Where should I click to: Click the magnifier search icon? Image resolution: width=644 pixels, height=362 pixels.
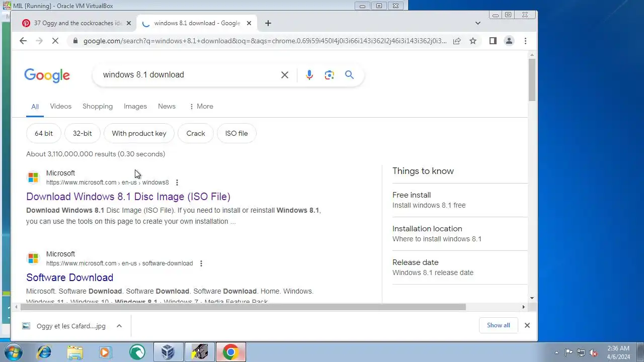pos(350,75)
